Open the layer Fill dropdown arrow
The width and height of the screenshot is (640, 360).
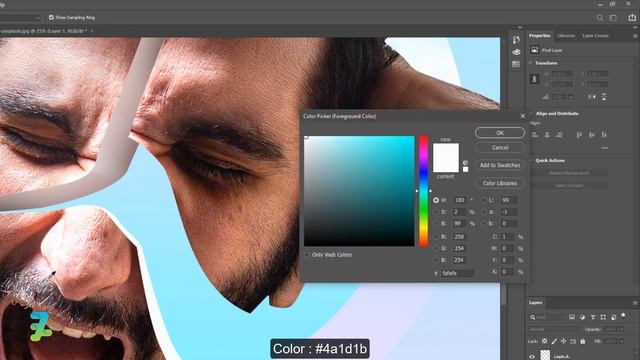coord(621,341)
